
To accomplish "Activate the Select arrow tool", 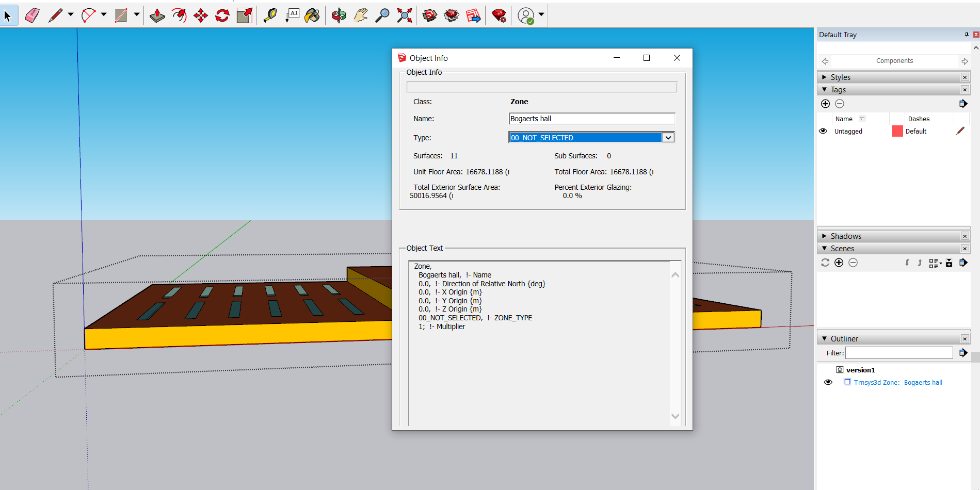I will tap(8, 15).
